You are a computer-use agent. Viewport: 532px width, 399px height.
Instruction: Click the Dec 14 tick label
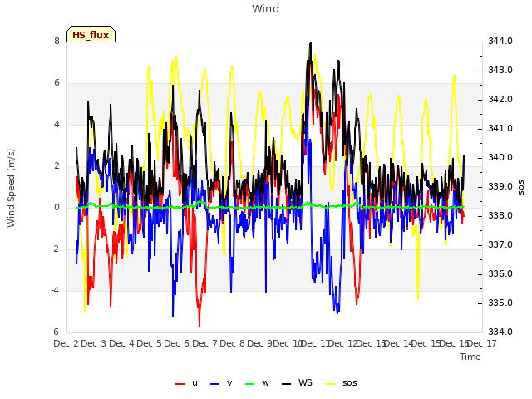pyautogui.click(x=399, y=343)
